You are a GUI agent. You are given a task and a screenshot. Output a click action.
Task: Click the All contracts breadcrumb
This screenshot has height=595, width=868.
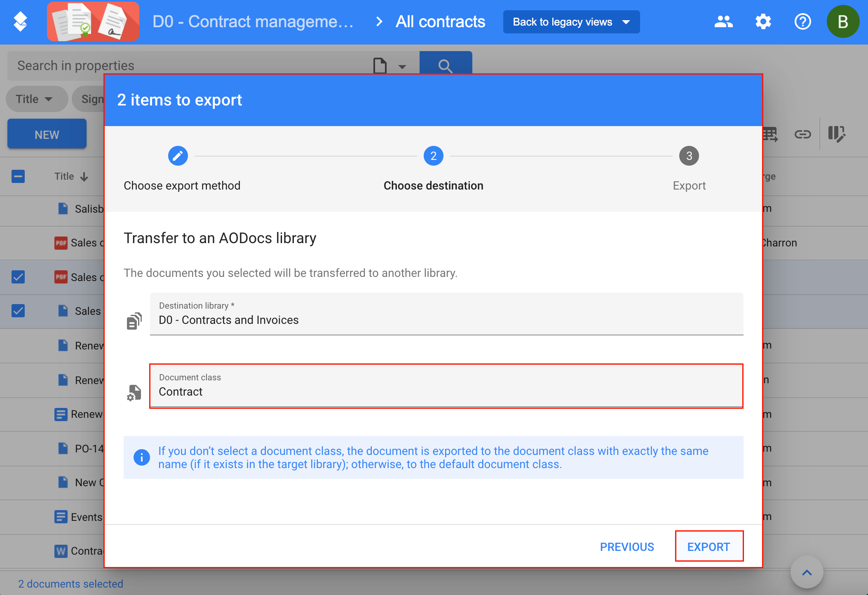tap(440, 21)
